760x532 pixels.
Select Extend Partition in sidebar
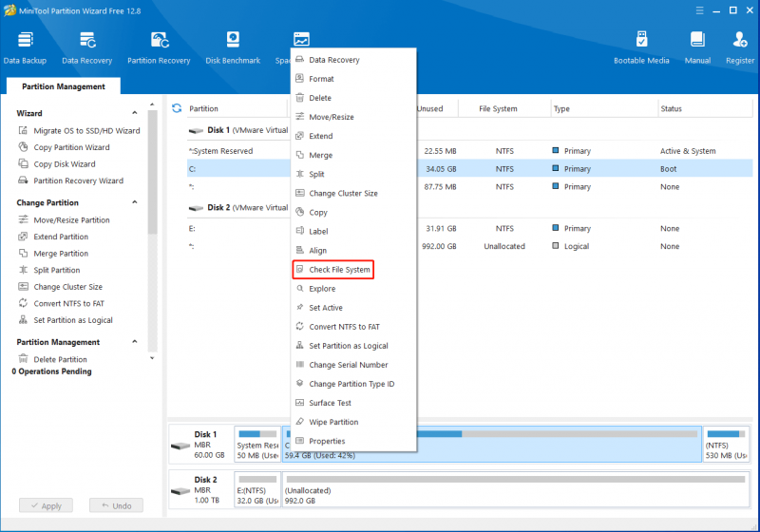coord(53,237)
